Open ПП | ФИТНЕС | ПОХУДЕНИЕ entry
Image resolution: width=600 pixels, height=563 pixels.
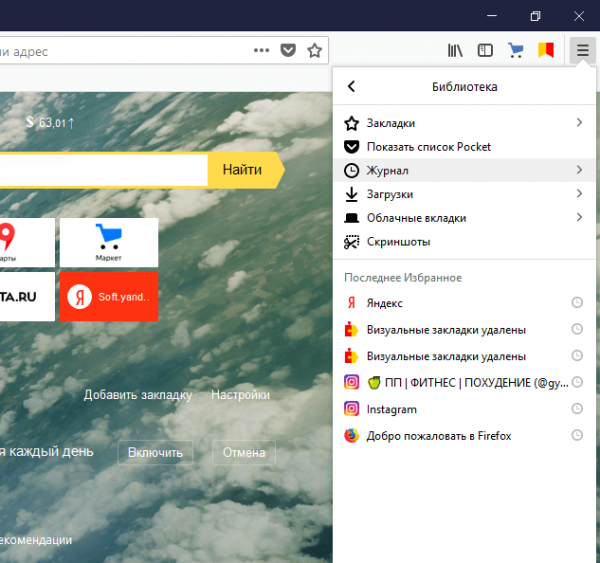464,382
